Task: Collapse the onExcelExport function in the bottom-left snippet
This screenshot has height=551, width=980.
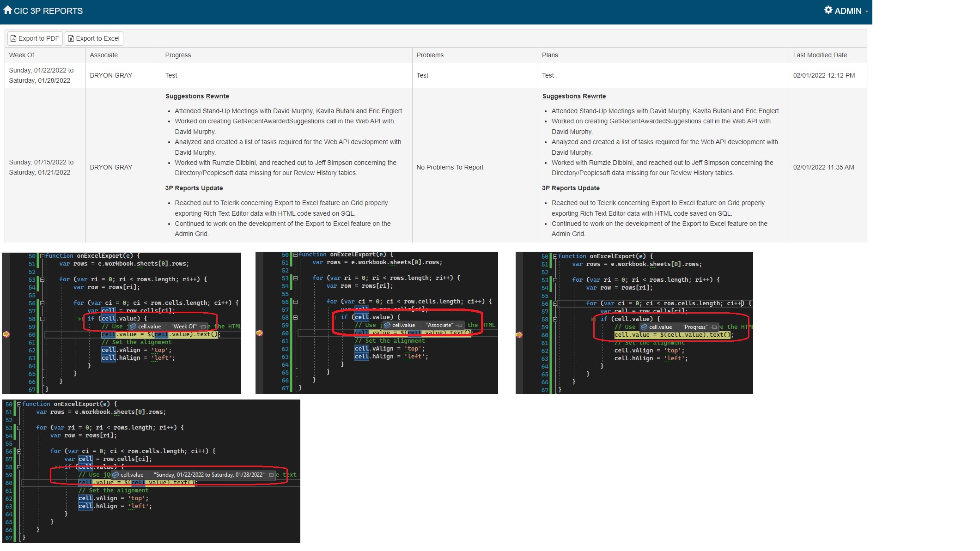Action: [x=19, y=404]
